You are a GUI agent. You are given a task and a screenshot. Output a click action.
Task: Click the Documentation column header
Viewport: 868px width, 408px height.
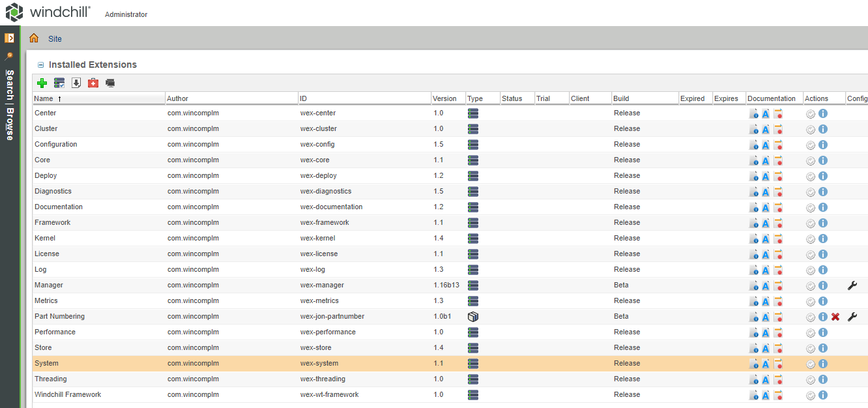[774, 98]
